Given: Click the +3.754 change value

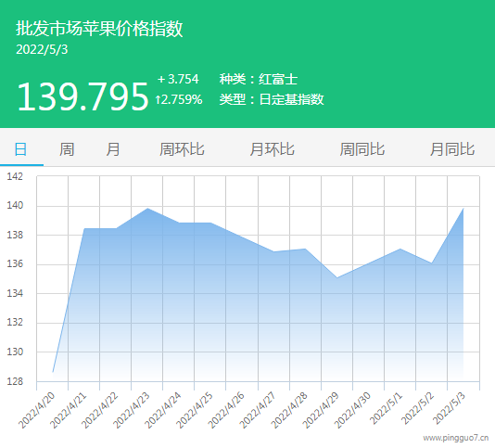Looking at the screenshot, I should tap(178, 79).
